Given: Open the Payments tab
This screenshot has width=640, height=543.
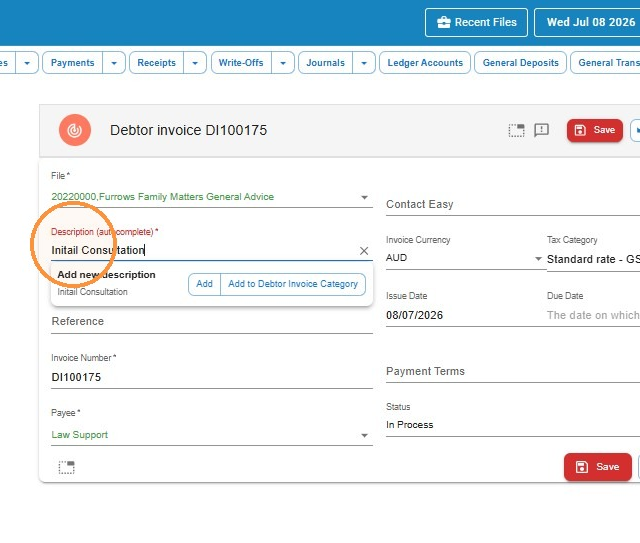Looking at the screenshot, I should [x=73, y=62].
